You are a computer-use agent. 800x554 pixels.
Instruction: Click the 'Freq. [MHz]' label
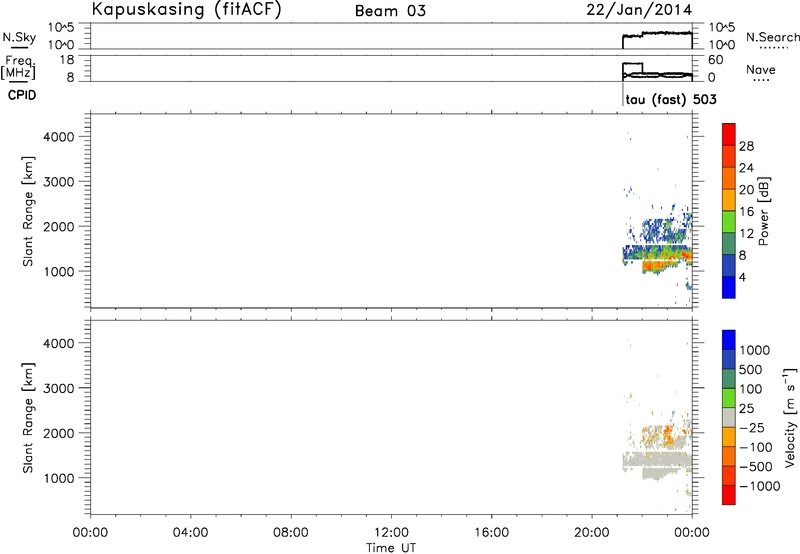coord(18,67)
